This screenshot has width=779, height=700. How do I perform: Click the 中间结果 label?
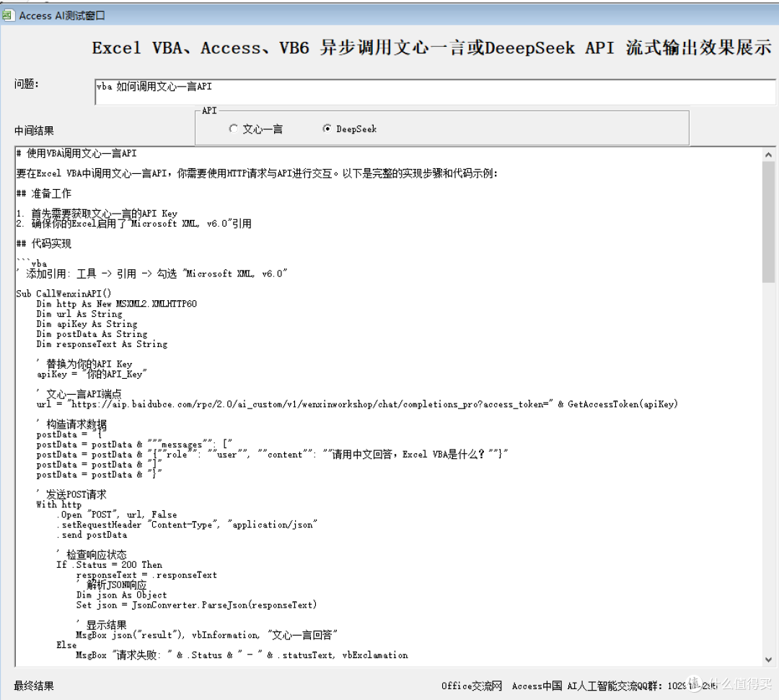[34, 131]
